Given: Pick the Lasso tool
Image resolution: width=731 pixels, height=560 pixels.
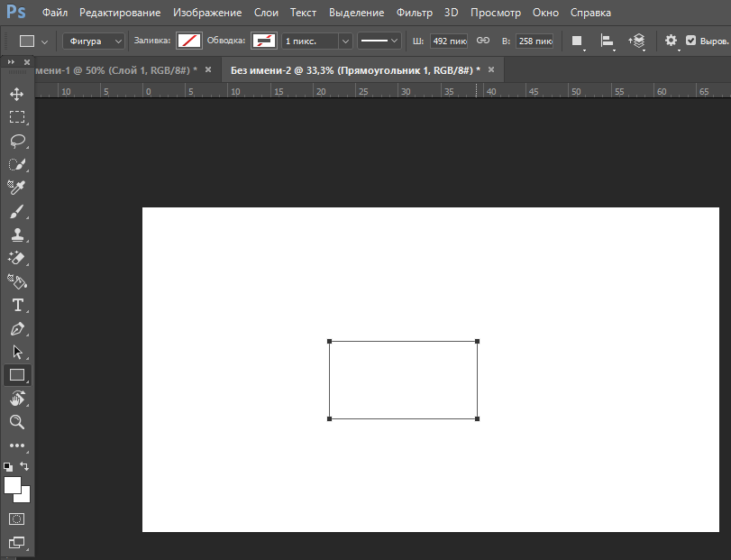Looking at the screenshot, I should click(16, 141).
